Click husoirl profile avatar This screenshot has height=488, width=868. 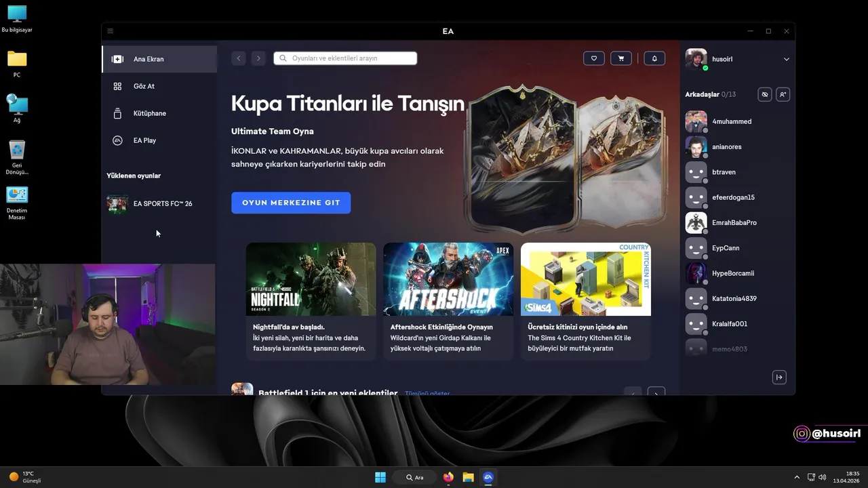pyautogui.click(x=696, y=59)
